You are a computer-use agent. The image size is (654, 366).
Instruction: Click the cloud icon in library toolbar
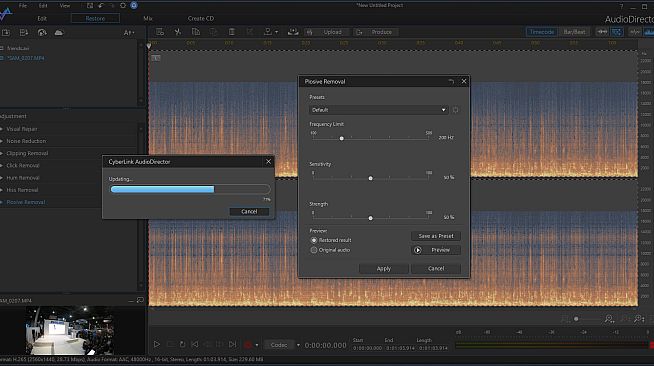[59, 33]
